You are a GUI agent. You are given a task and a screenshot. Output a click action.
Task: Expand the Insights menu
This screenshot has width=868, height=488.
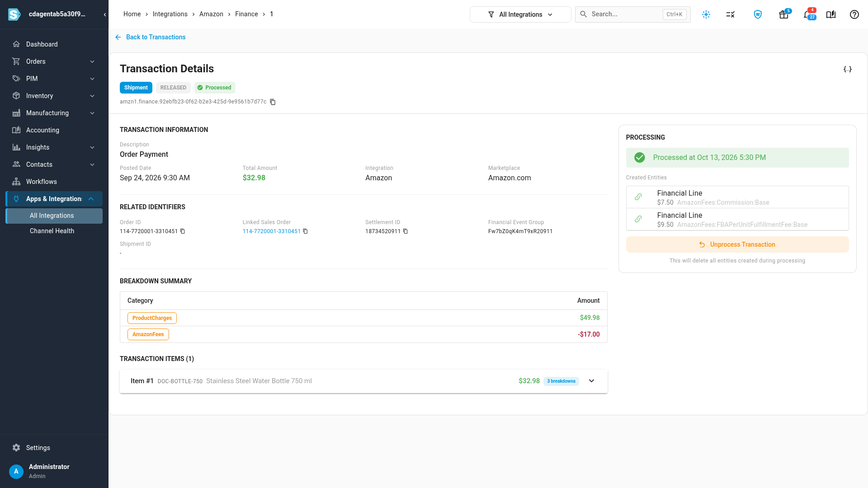(x=54, y=147)
